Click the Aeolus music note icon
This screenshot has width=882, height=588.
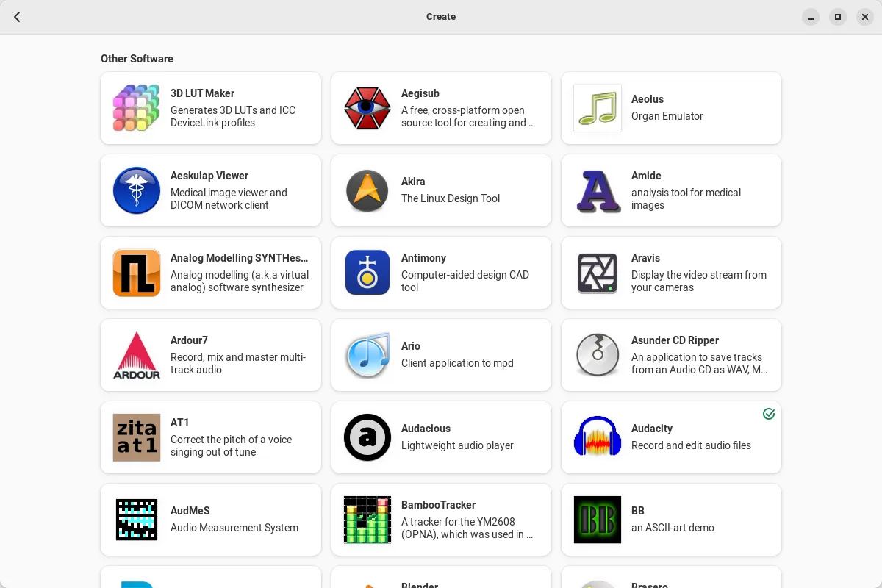598,108
